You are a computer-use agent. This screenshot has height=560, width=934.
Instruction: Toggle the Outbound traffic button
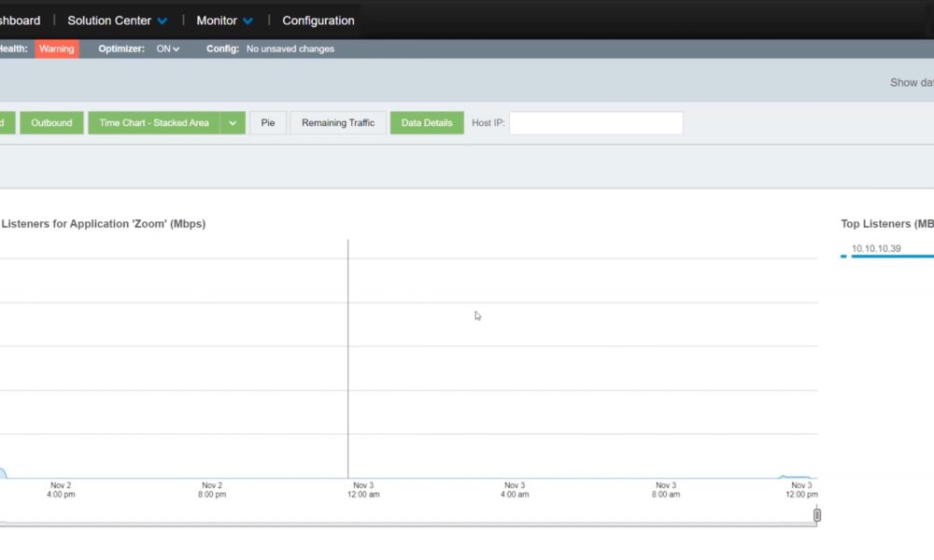51,123
